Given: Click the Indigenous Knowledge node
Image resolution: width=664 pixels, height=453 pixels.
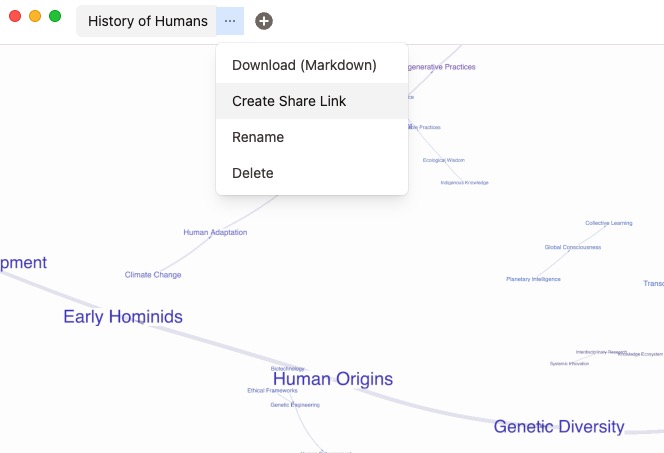Looking at the screenshot, I should pos(465,183).
